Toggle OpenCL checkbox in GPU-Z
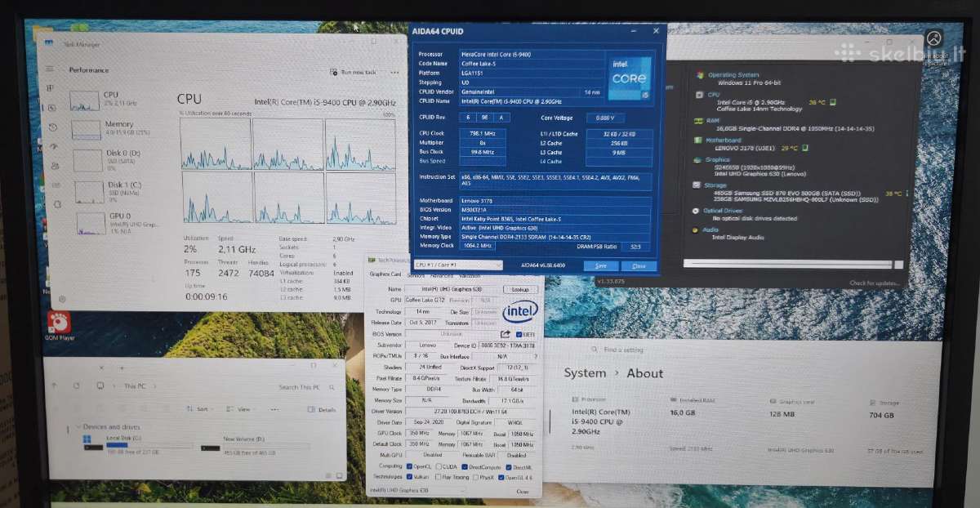This screenshot has width=980, height=508. pos(409,466)
